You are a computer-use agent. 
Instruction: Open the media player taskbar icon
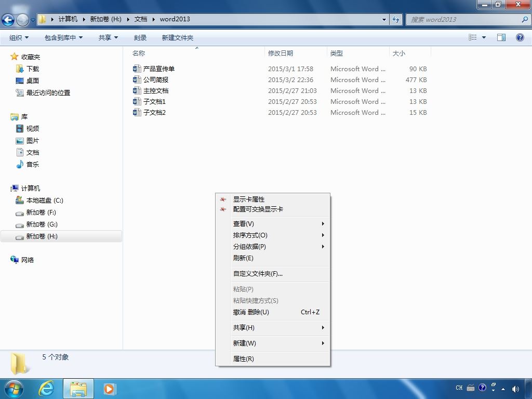click(x=109, y=389)
